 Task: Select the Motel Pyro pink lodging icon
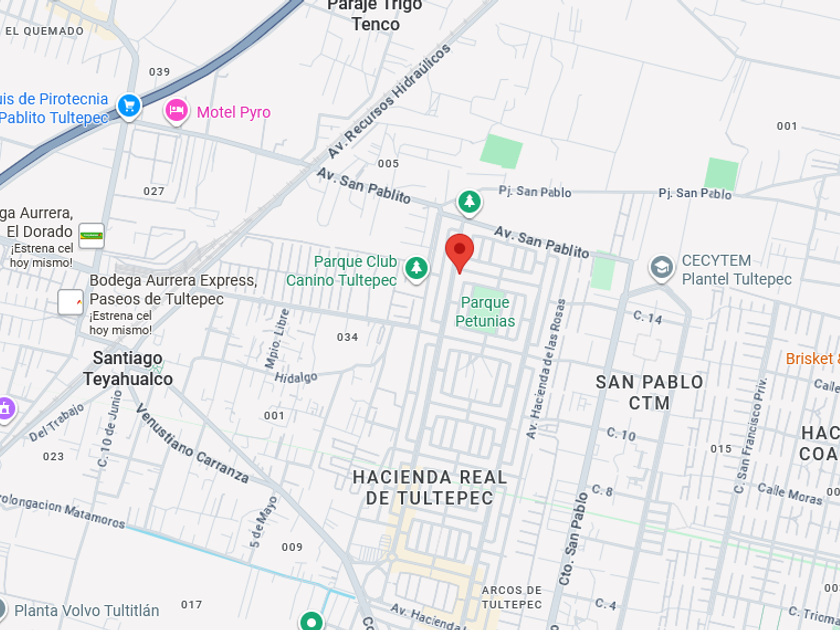176,112
